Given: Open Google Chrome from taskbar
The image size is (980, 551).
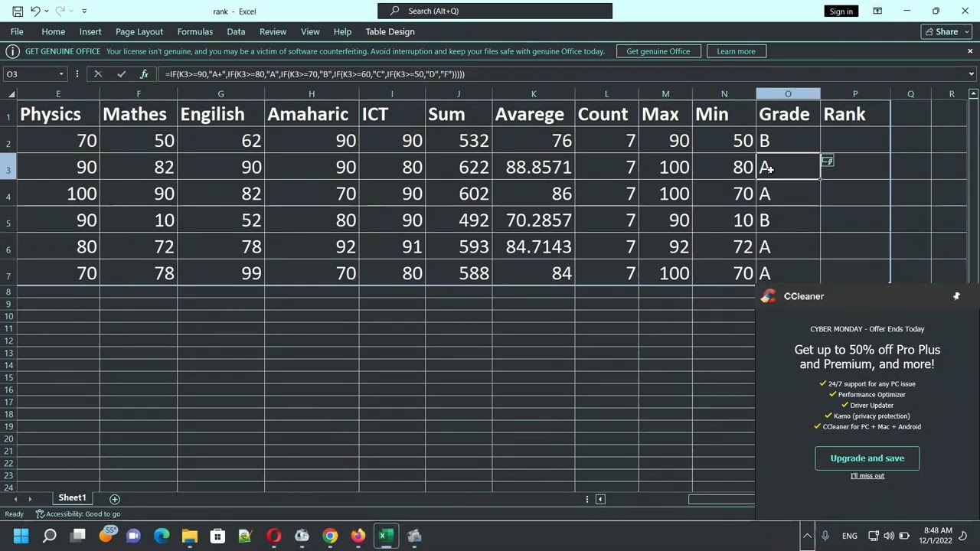Looking at the screenshot, I should pos(330,536).
